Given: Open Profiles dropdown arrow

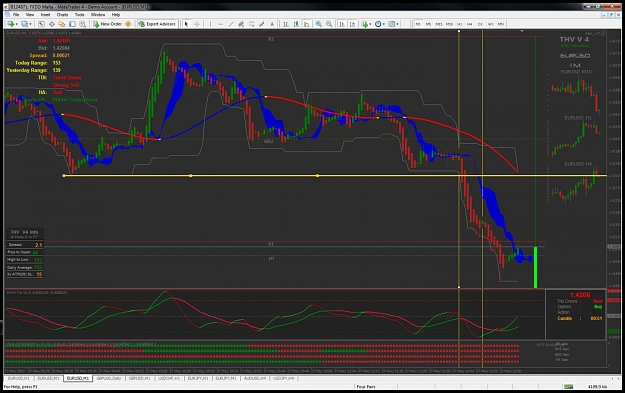Looking at the screenshot, I should (x=31, y=24).
